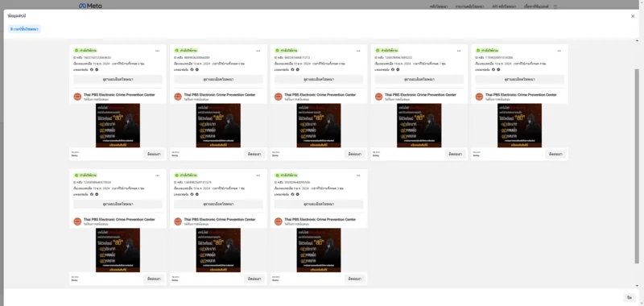Open the ad image on third bottom-row card
This screenshot has height=306, width=644.
(x=319, y=250)
